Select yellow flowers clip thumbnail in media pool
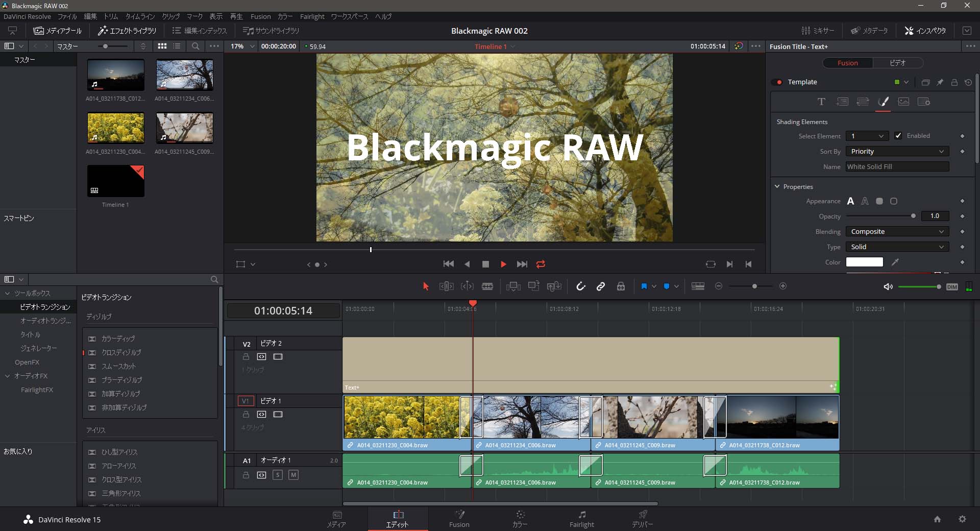 coord(116,128)
